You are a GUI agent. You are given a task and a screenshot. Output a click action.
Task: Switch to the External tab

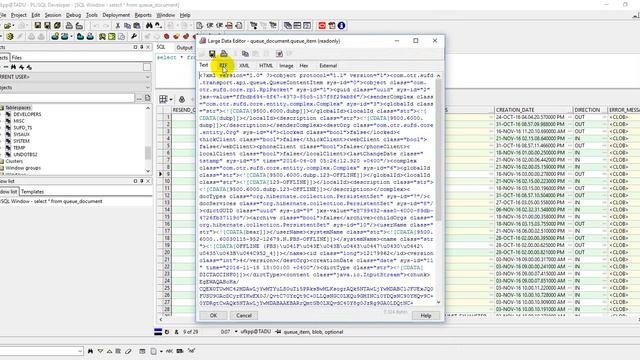(x=328, y=65)
